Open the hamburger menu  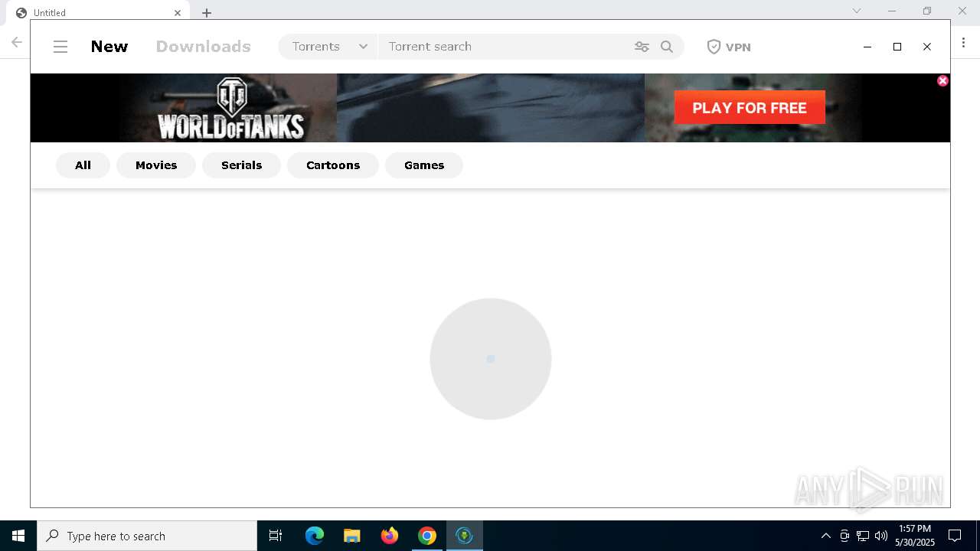coord(60,47)
